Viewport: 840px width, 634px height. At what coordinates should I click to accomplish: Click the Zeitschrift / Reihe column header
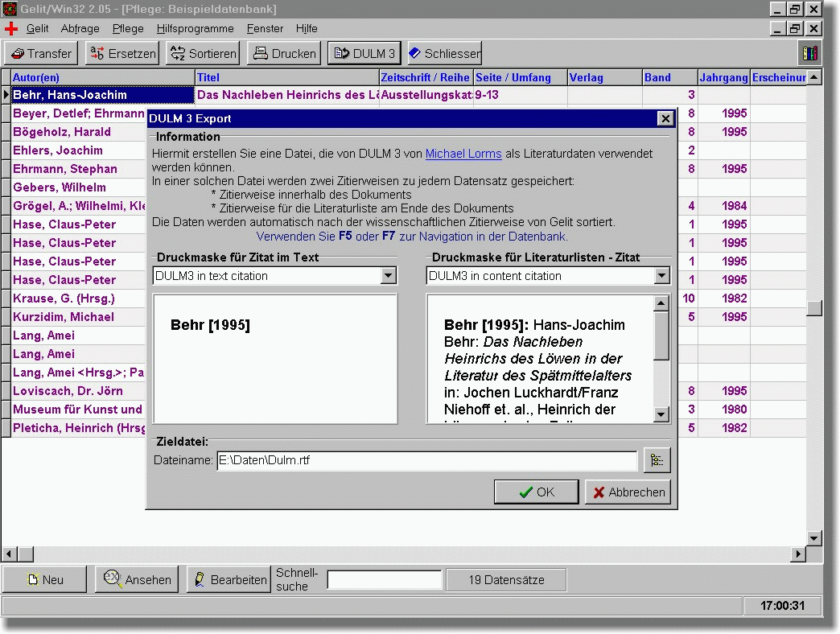426,78
